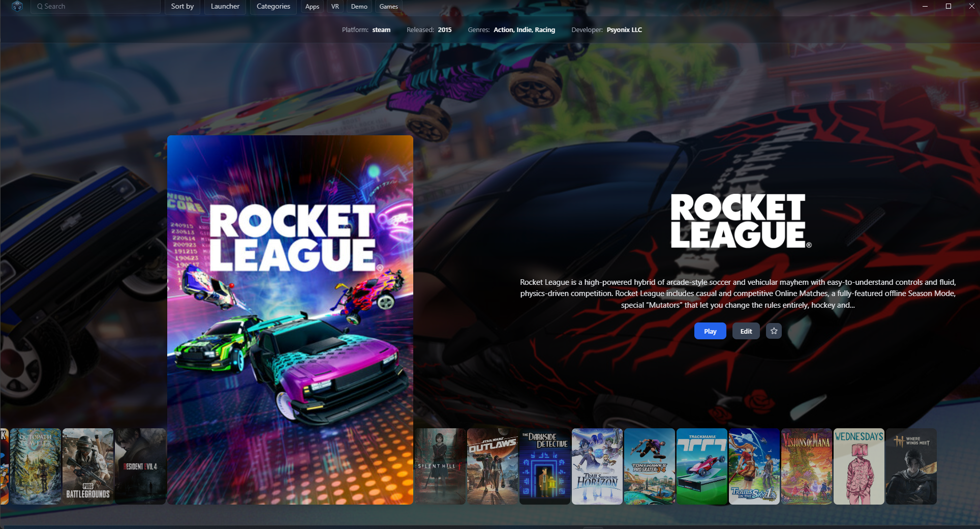The width and height of the screenshot is (980, 529).
Task: Open the Categories dropdown
Action: [x=273, y=7]
